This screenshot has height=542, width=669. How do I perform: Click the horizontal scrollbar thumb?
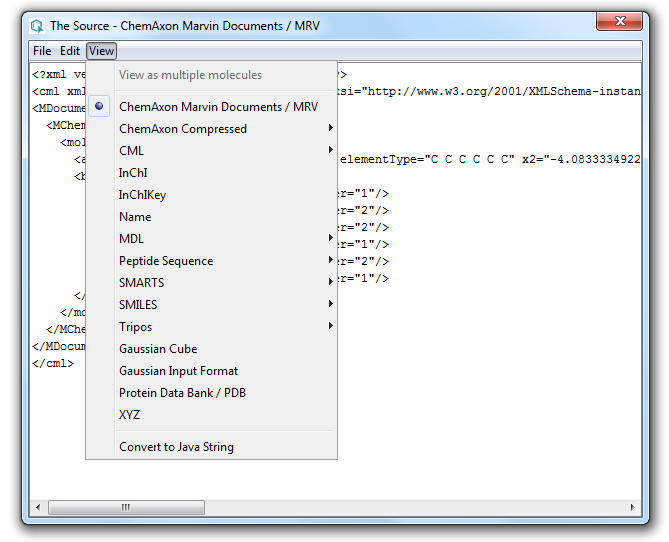click(x=125, y=507)
